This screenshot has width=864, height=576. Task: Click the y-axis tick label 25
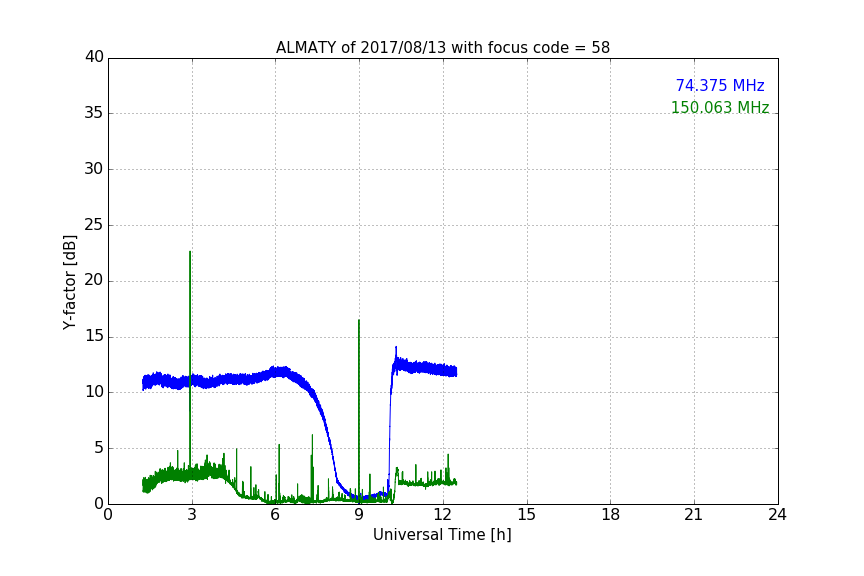coord(94,224)
